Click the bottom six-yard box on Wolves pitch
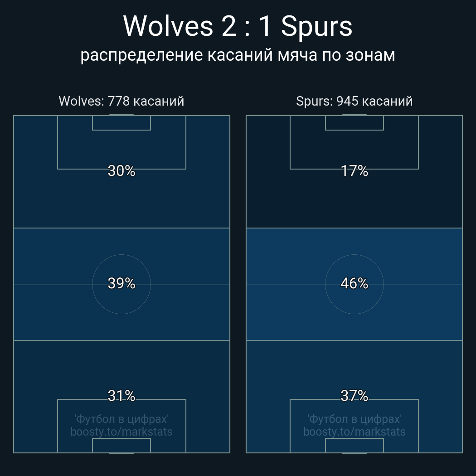The height and width of the screenshot is (476, 476). 121,445
